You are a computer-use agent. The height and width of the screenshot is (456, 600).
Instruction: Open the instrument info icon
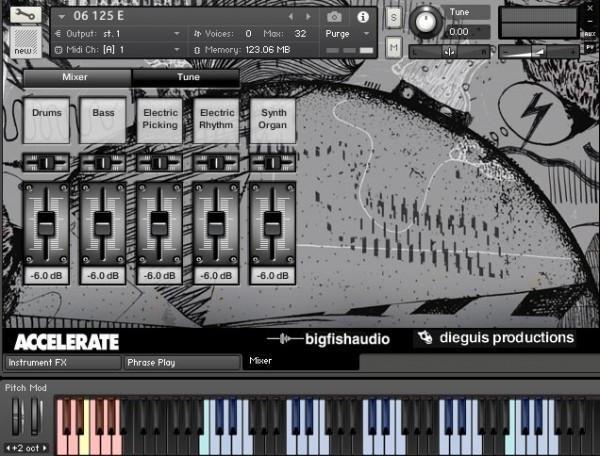[363, 17]
